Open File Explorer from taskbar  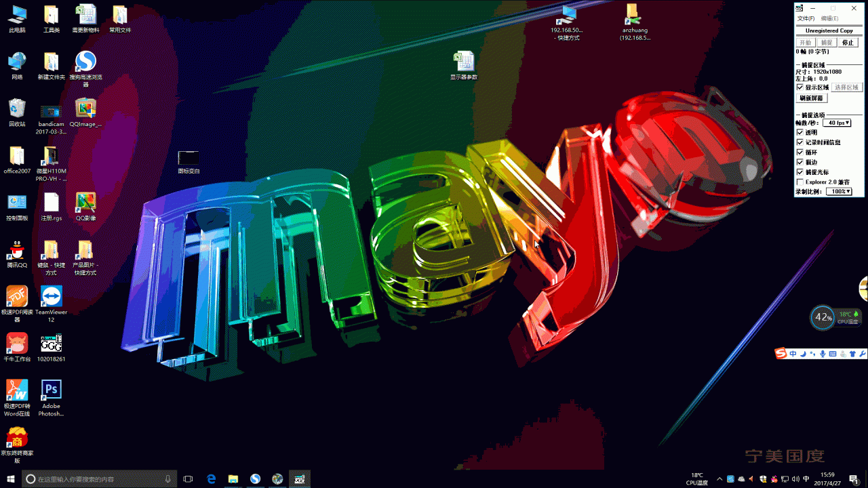[x=233, y=479]
